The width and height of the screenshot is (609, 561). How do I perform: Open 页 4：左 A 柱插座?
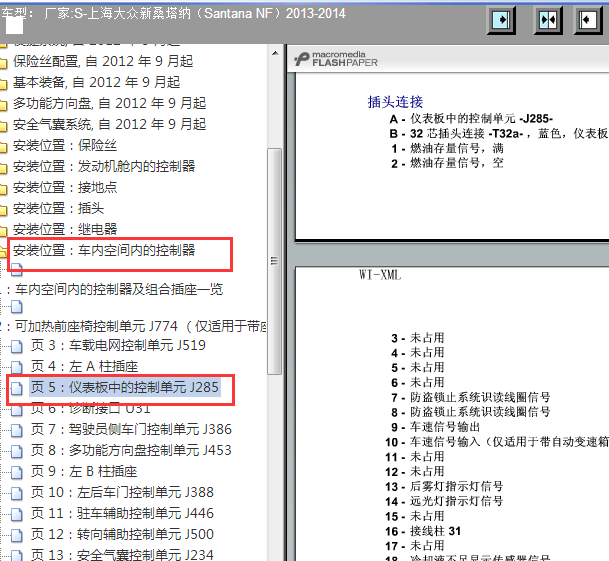coord(84,366)
